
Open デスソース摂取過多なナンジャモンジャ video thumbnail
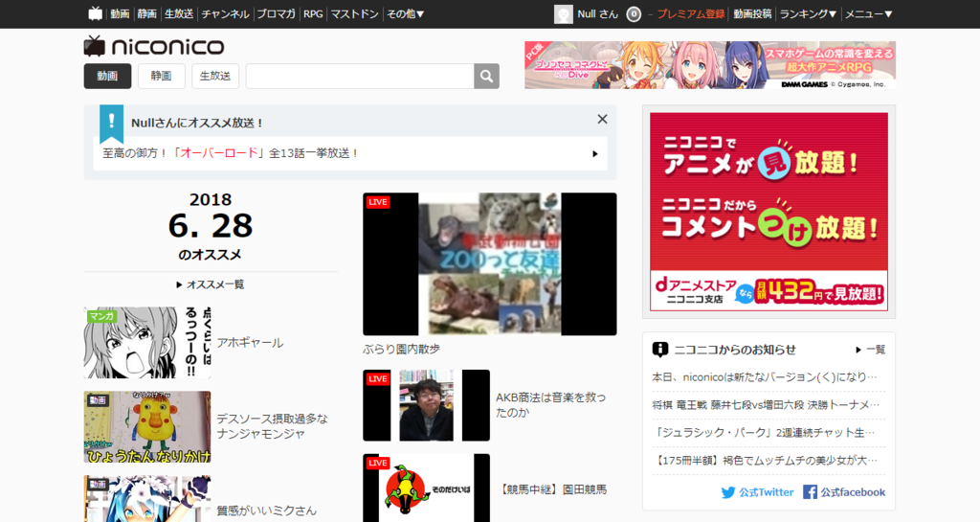click(x=147, y=427)
